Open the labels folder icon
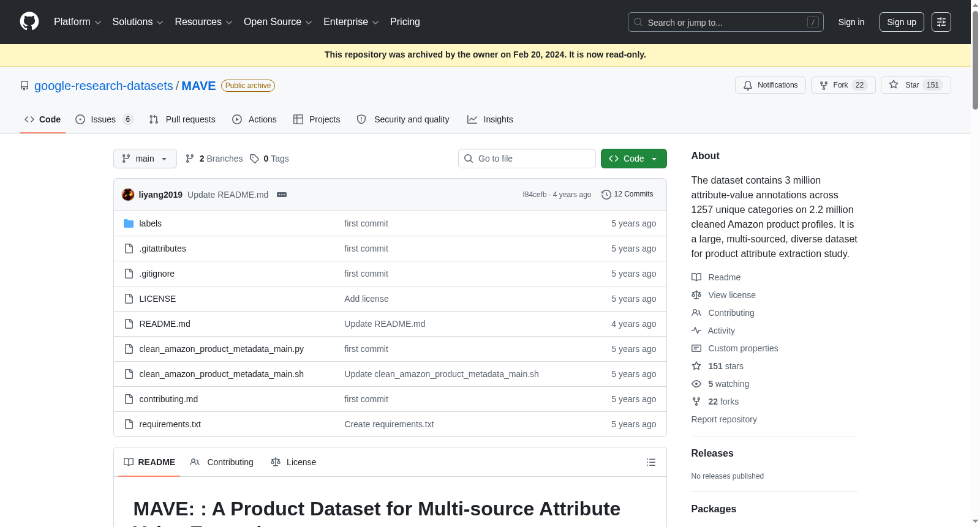Screen dimensions: 980x527 129,223
